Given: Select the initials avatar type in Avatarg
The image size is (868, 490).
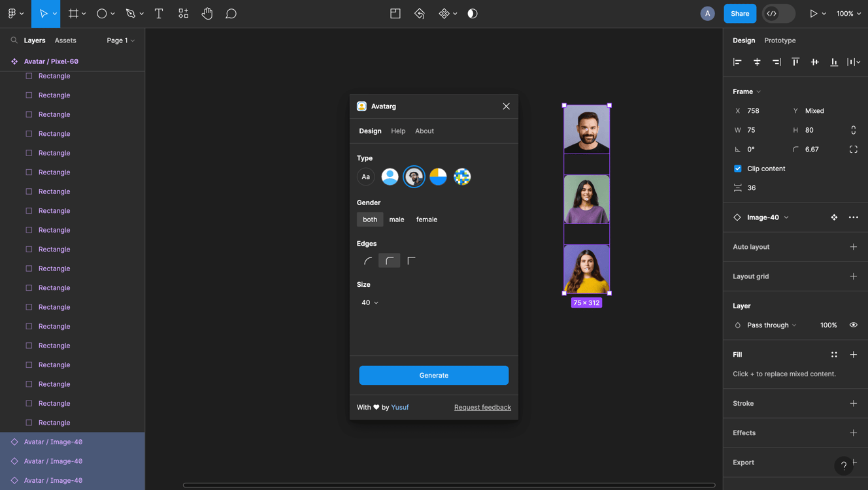Looking at the screenshot, I should coord(365,176).
